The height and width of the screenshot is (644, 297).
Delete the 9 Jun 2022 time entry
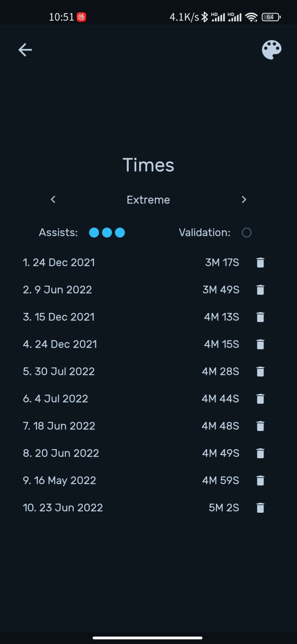[260, 290]
